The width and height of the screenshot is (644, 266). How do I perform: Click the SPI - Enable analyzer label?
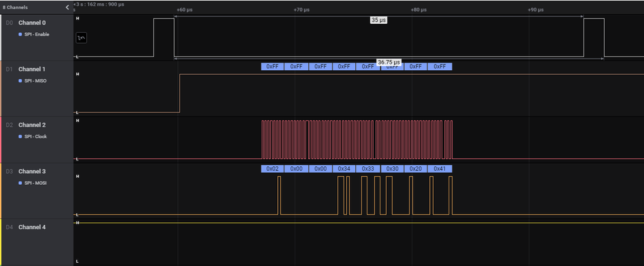tap(37, 35)
